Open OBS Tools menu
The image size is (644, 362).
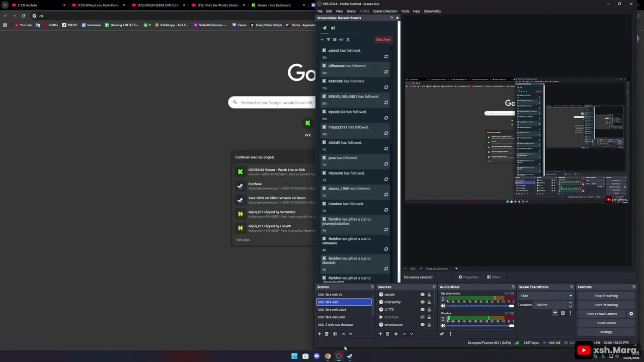(x=405, y=11)
